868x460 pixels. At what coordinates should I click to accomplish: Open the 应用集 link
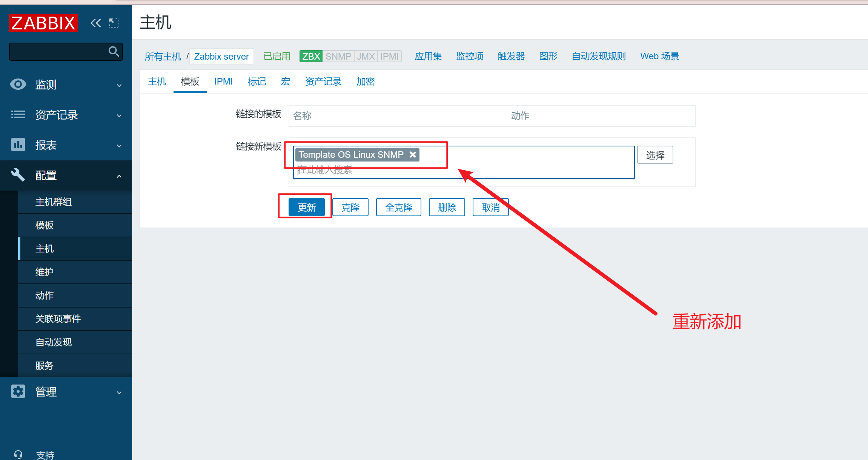(428, 56)
